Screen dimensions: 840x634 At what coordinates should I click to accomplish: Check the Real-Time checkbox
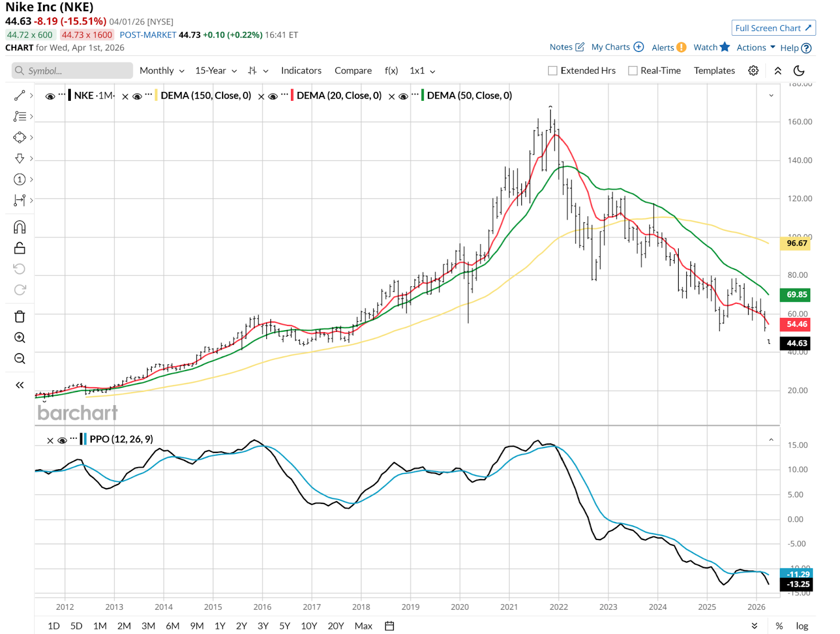[633, 70]
